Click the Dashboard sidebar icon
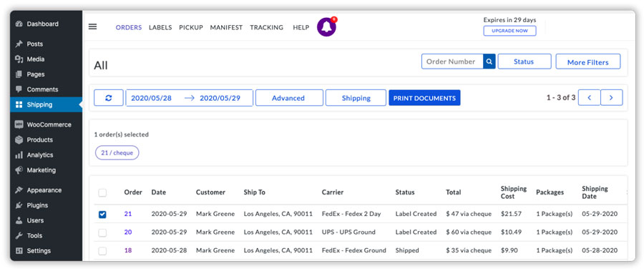 (x=19, y=24)
